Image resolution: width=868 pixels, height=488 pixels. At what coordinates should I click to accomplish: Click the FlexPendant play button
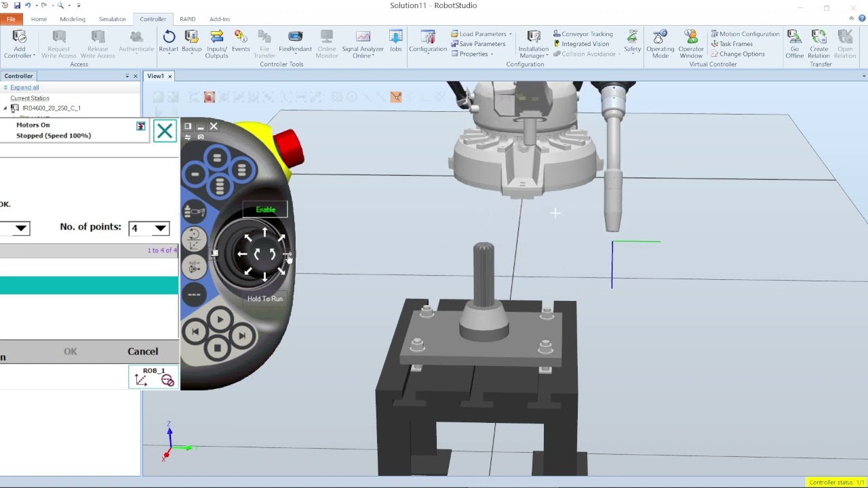pyautogui.click(x=220, y=320)
